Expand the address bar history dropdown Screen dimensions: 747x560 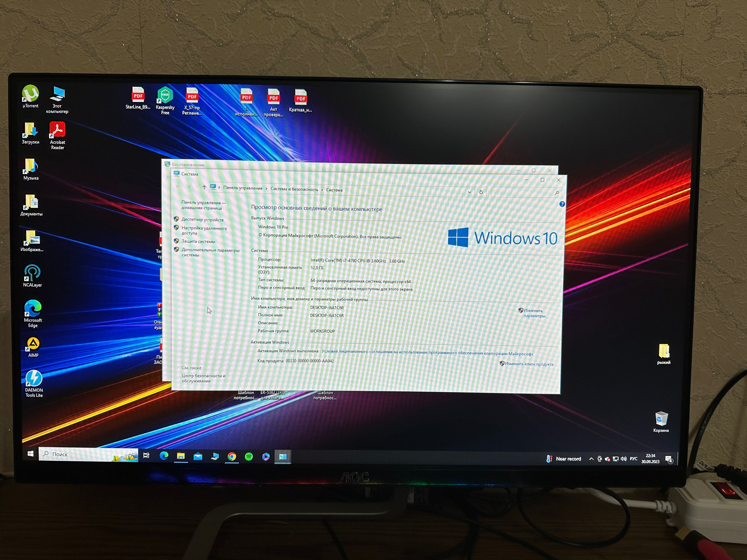coord(469,192)
